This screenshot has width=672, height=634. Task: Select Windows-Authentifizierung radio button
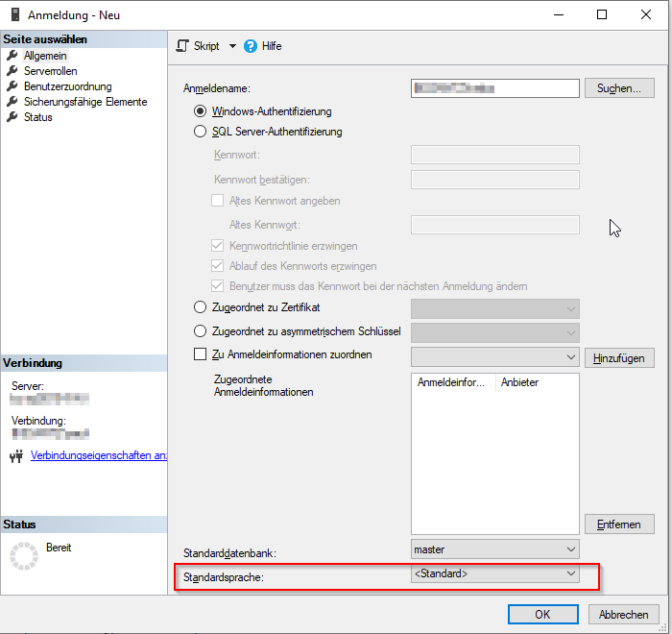click(x=201, y=111)
